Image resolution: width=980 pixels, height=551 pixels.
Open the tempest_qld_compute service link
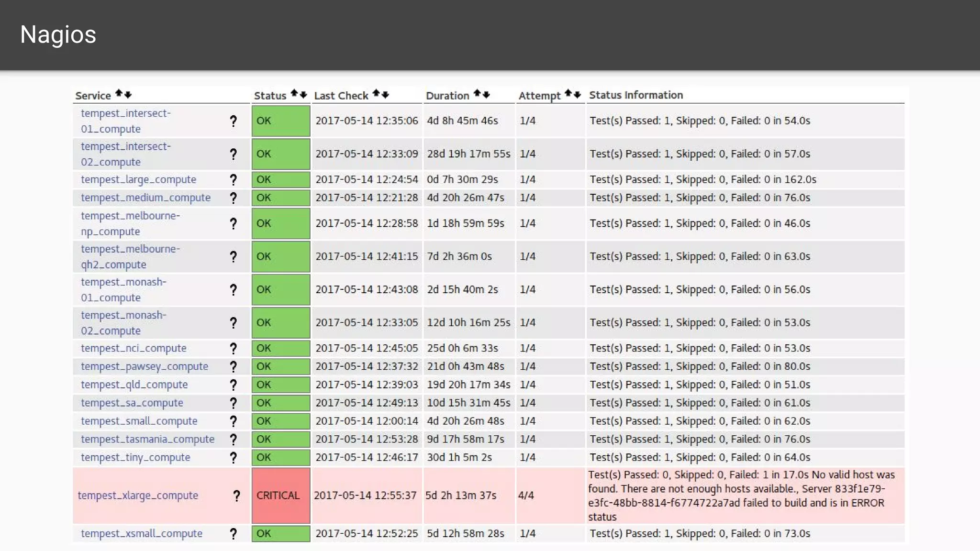134,385
